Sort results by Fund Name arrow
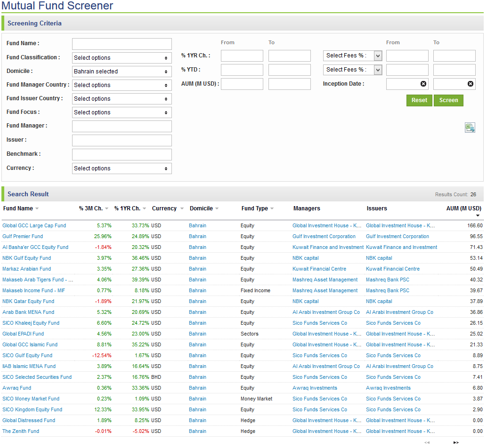The height and width of the screenshot is (448, 487). point(37,209)
